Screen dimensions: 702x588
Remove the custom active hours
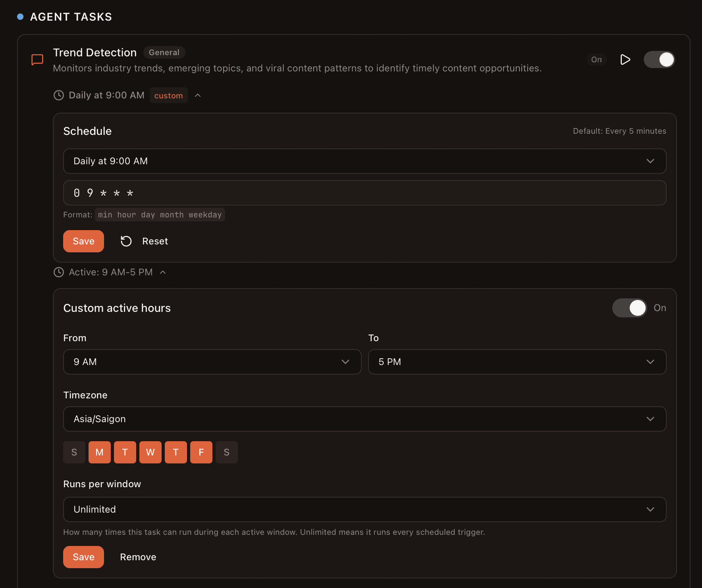tap(138, 557)
